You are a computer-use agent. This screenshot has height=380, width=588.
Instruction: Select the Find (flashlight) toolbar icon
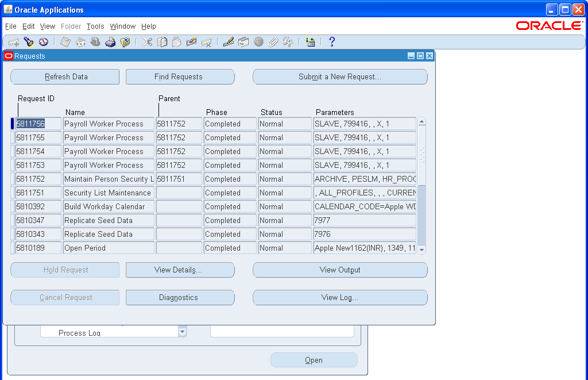[x=29, y=42]
